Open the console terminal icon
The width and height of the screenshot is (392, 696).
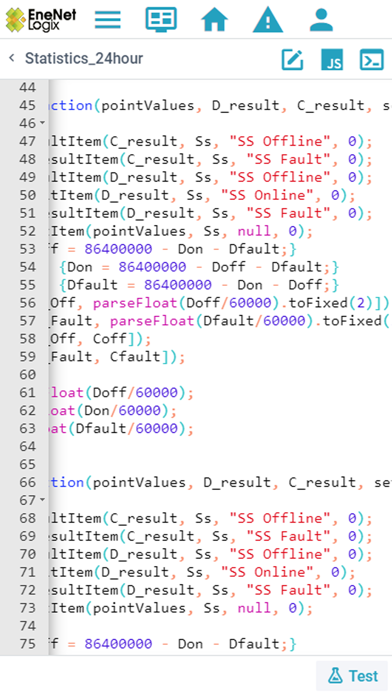tap(372, 59)
